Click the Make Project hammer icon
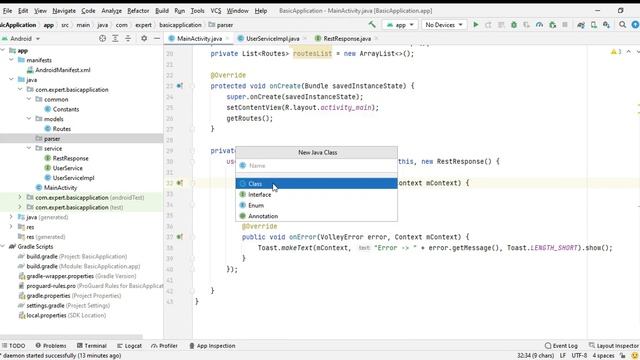The height and width of the screenshot is (360, 640). [x=372, y=24]
